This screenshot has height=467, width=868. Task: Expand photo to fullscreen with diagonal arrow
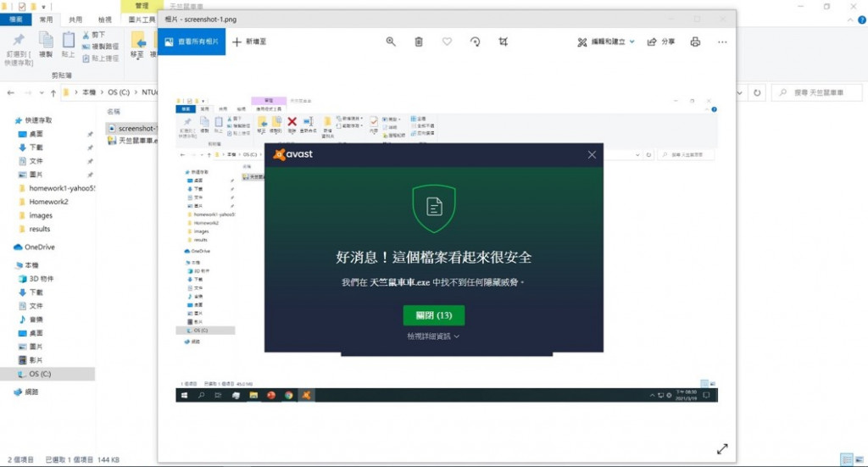(x=722, y=448)
